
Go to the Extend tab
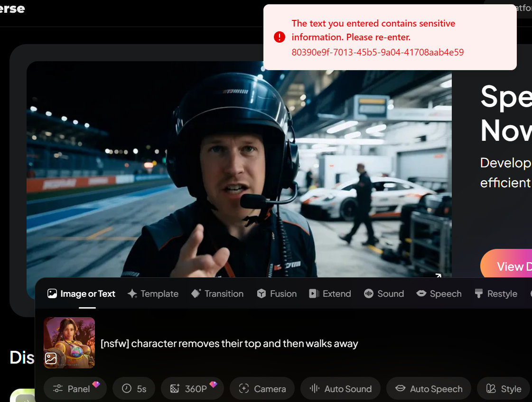click(x=330, y=293)
